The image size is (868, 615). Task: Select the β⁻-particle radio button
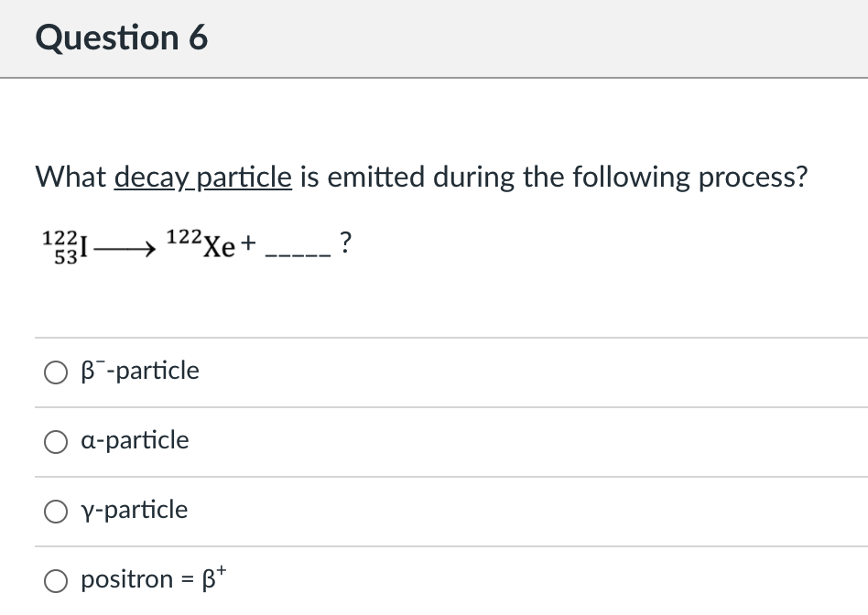(56, 372)
